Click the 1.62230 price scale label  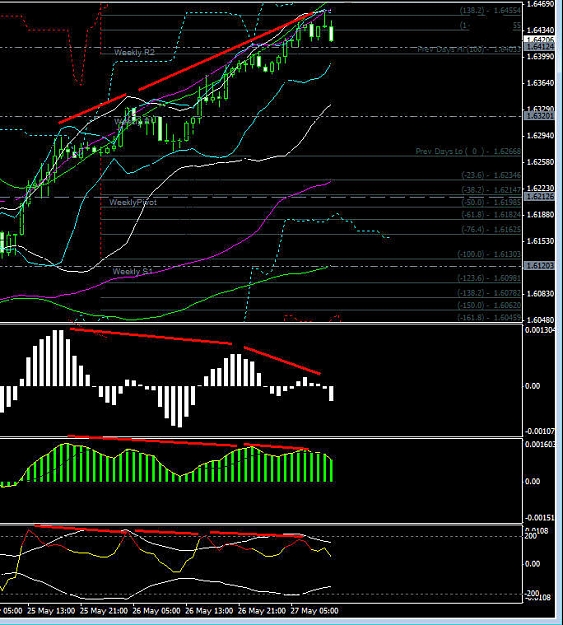(541, 188)
